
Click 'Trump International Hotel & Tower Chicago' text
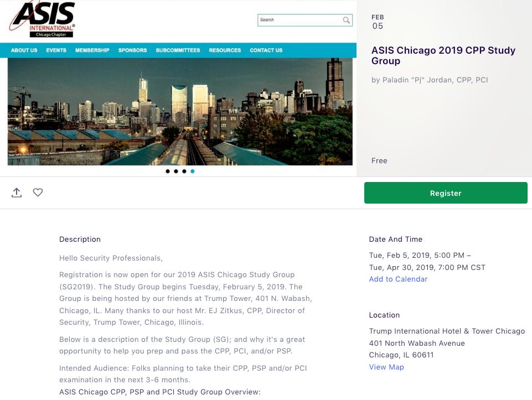click(447, 331)
